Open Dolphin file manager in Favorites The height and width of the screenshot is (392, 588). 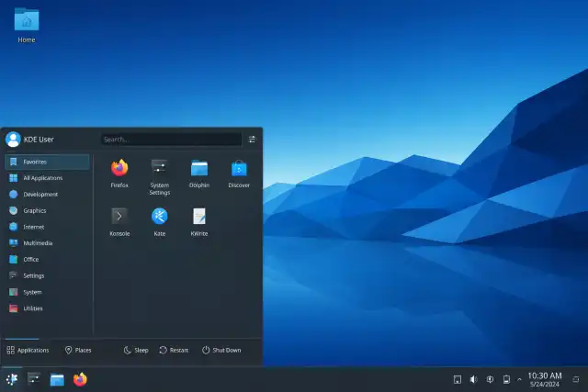[x=199, y=174]
